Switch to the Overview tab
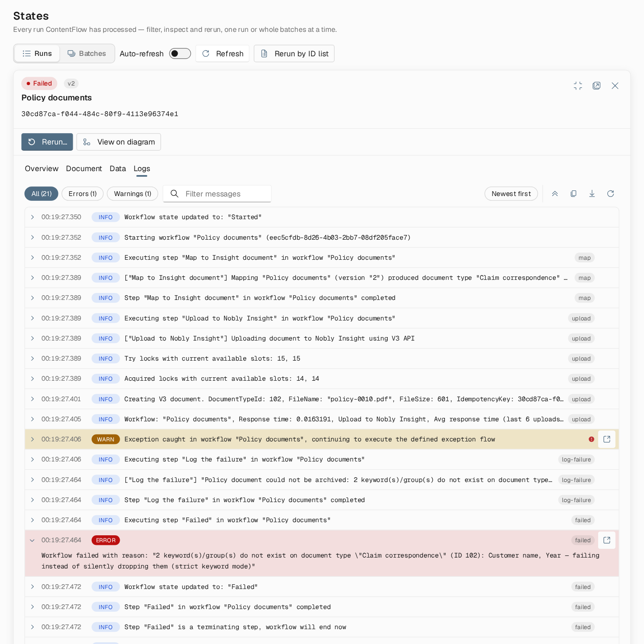 41,169
